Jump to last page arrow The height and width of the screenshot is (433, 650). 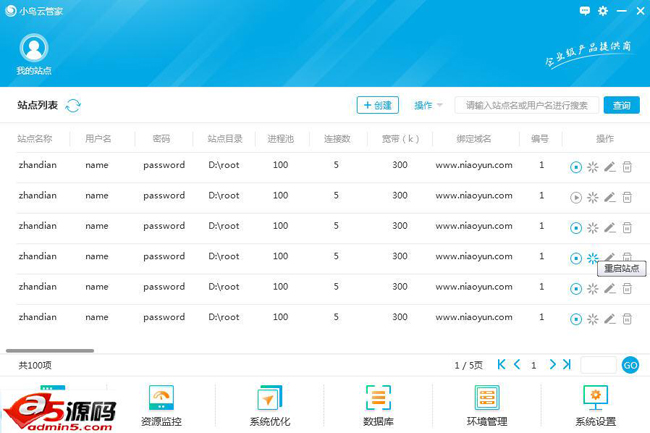(567, 365)
